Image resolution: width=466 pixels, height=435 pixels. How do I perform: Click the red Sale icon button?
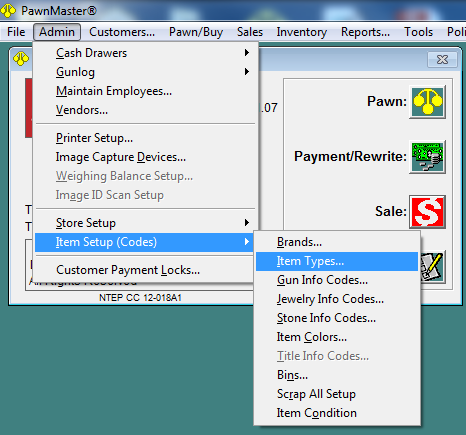coord(427,212)
